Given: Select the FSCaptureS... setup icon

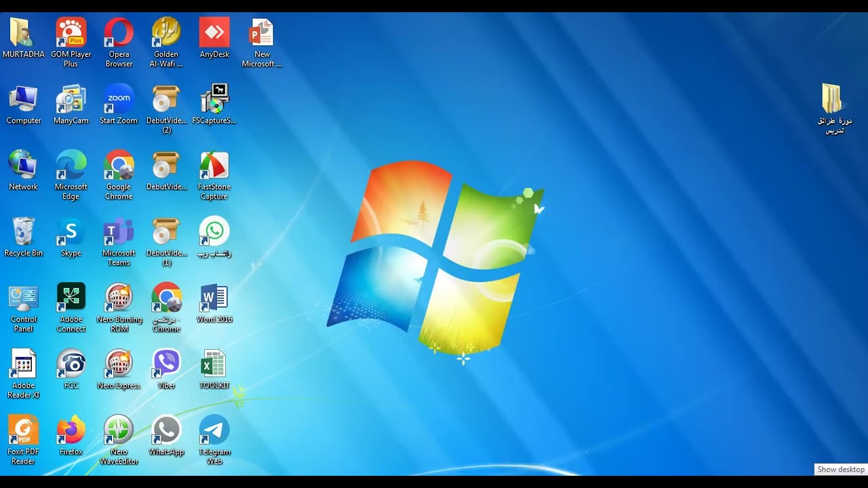Looking at the screenshot, I should click(x=214, y=99).
